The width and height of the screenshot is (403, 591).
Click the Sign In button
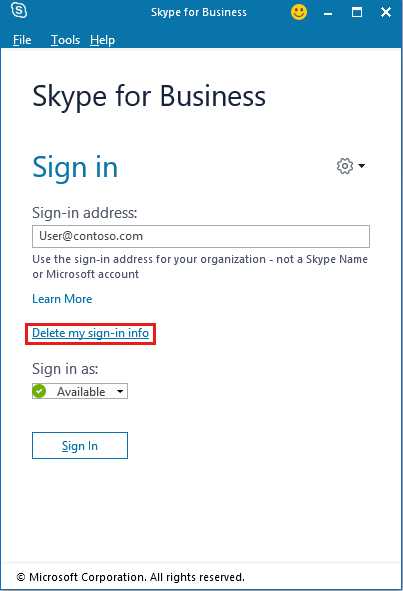(x=80, y=446)
